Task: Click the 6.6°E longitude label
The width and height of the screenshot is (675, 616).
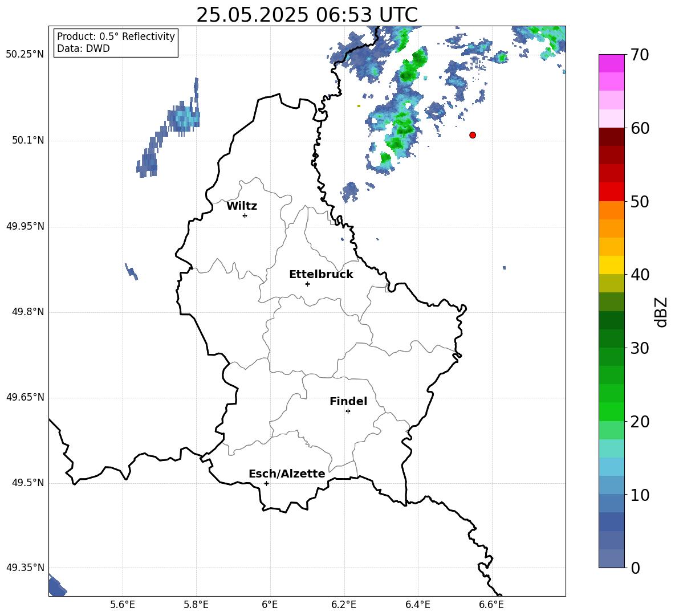Action: point(491,605)
